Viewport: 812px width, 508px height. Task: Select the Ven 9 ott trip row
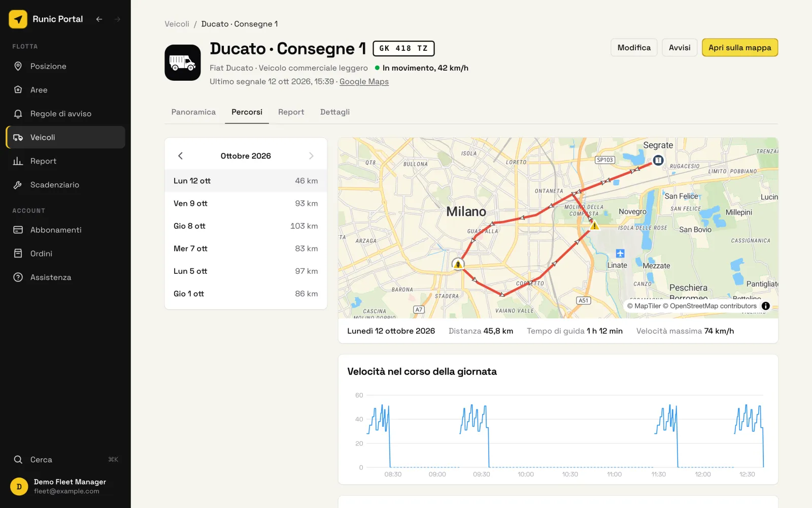coord(246,204)
